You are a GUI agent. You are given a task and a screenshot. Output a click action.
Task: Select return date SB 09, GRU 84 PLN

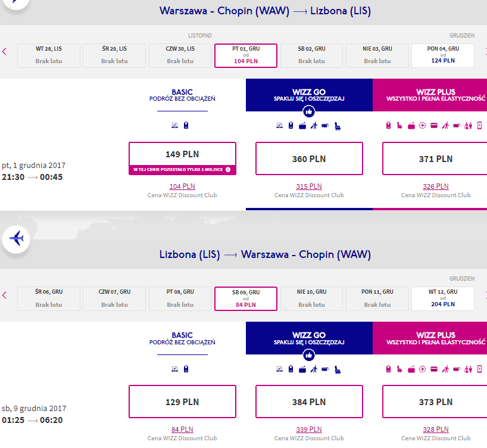coord(246,299)
